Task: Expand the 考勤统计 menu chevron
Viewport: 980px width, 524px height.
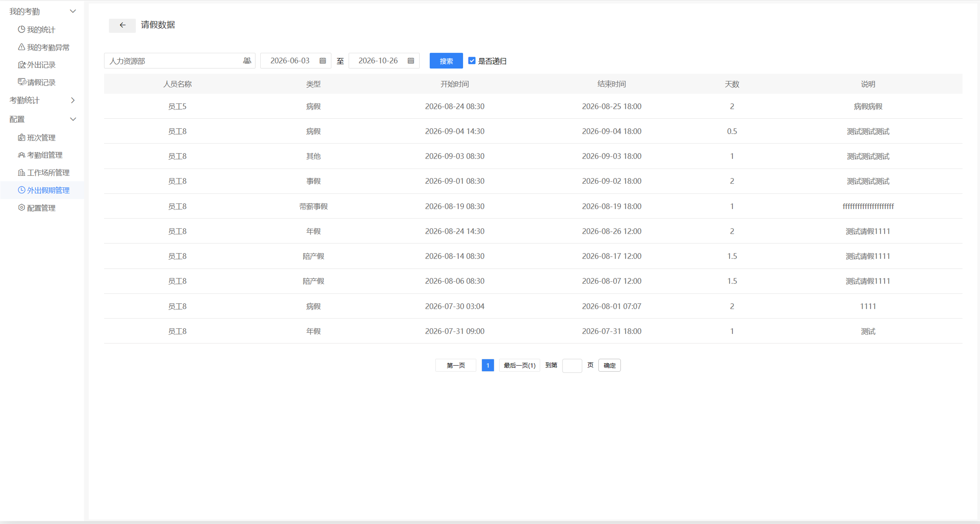Action: point(73,100)
